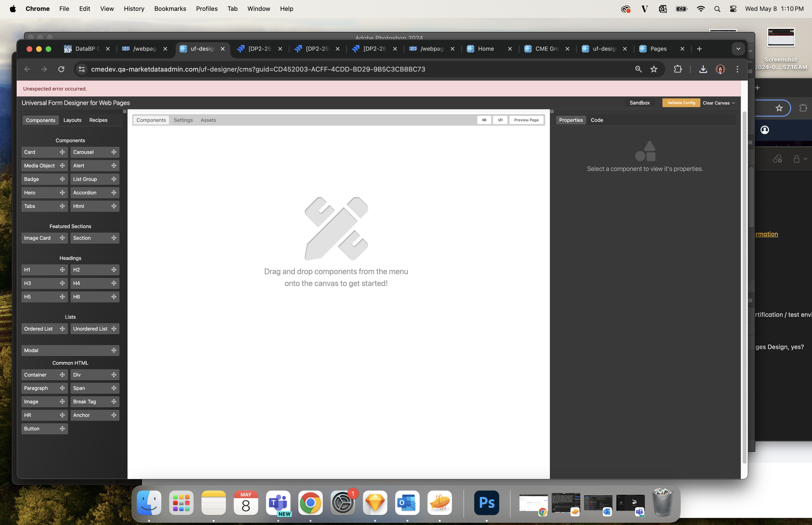Viewport: 812px width, 525px height.
Task: Open Chrome's three-dot menu
Action: (737, 69)
